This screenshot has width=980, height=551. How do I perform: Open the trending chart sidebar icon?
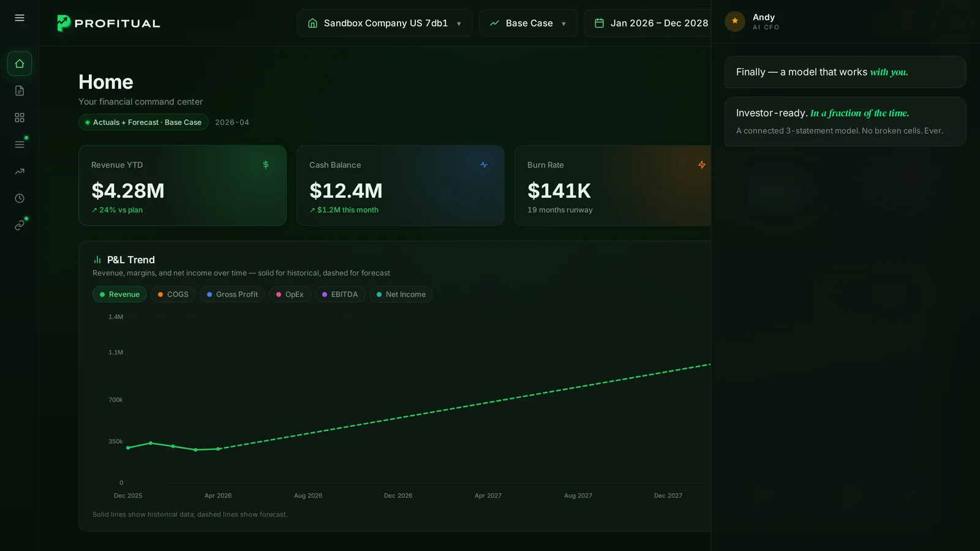(20, 171)
